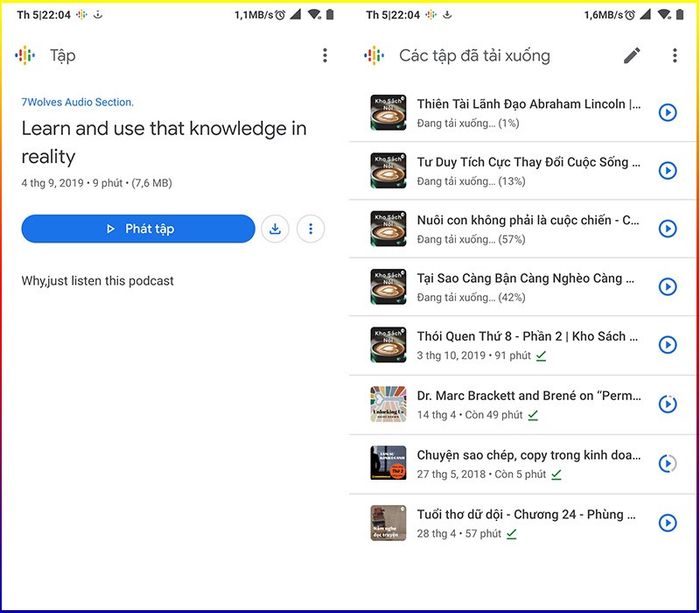Tap the Google Podcasts logo next to Tập
Viewport: 700px width, 613px height.
25,56
